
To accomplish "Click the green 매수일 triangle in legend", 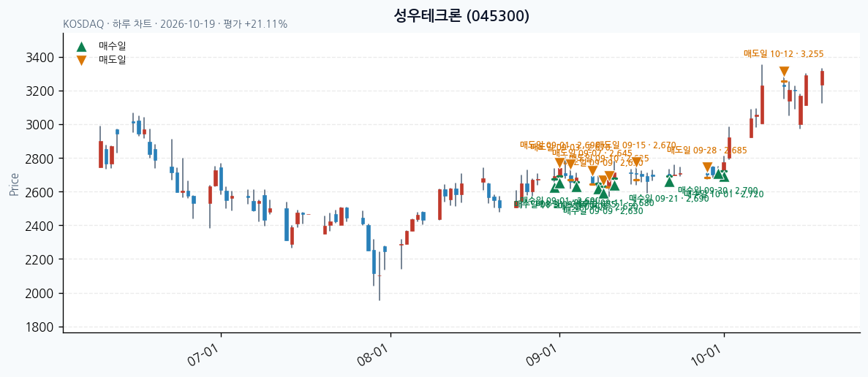I will pyautogui.click(x=81, y=47).
